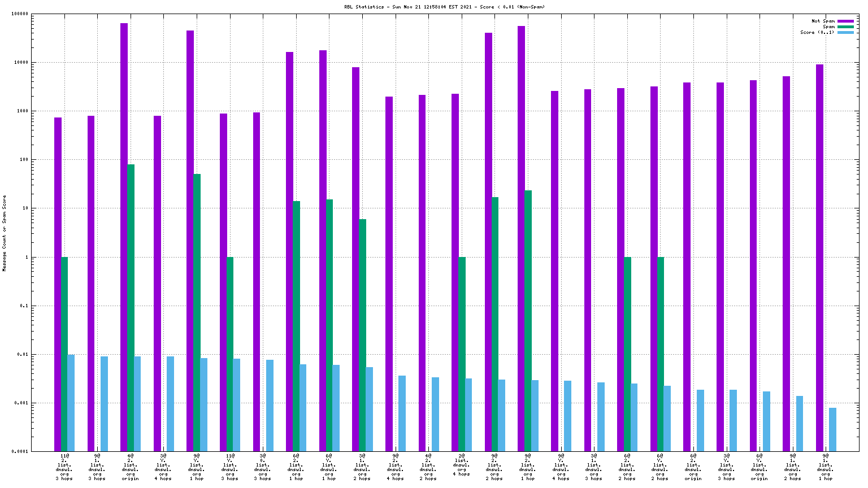The image size is (868, 488).
Task: Click the "3@ 0. list.dnswl.org 3 hops" label
Action: pos(262,467)
